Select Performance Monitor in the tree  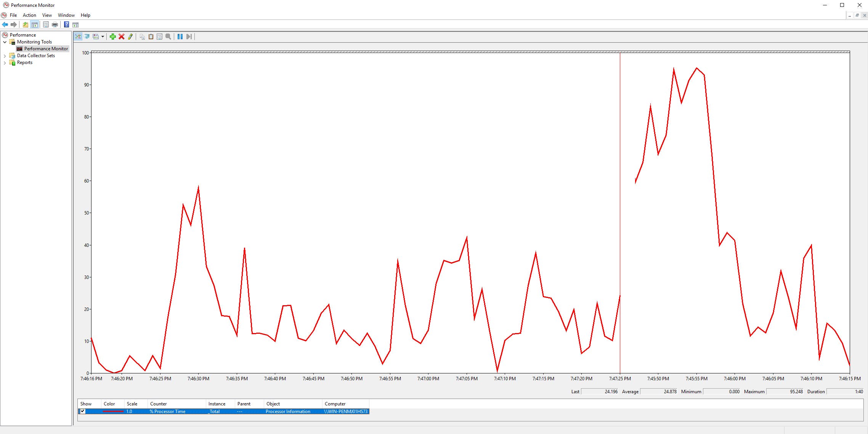click(46, 48)
